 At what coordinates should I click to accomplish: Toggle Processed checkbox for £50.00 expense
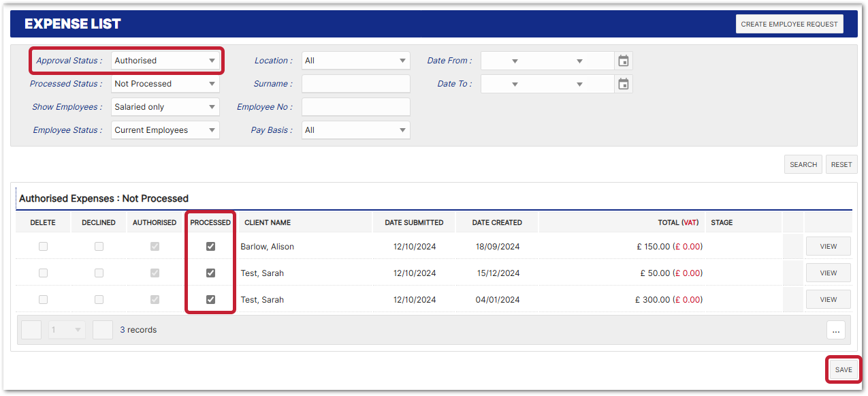[210, 273]
